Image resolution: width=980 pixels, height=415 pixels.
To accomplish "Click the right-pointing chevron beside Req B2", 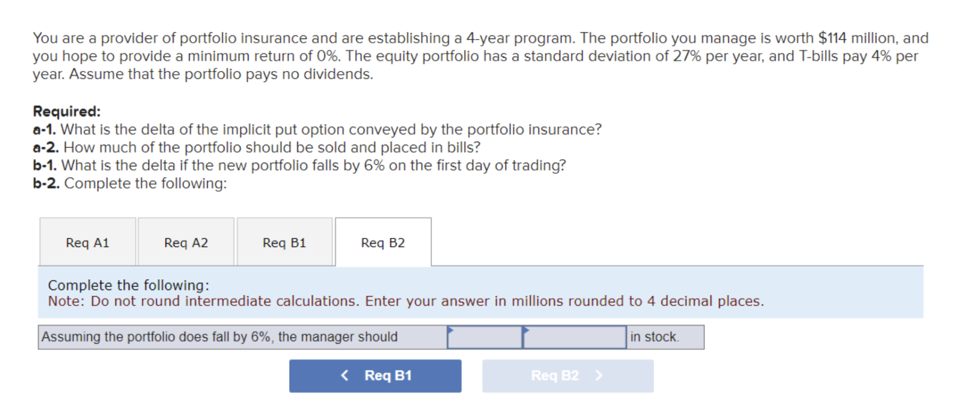I will pos(598,375).
